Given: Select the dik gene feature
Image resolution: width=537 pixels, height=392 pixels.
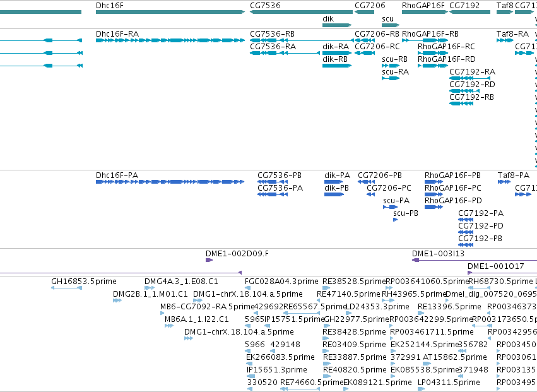Looking at the screenshot, I should click(337, 25).
